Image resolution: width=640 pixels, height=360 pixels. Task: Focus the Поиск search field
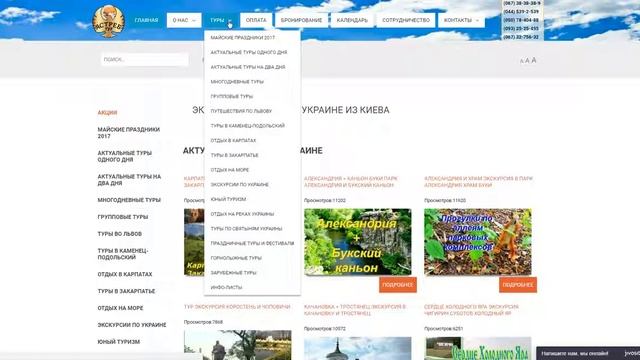[x=144, y=60]
